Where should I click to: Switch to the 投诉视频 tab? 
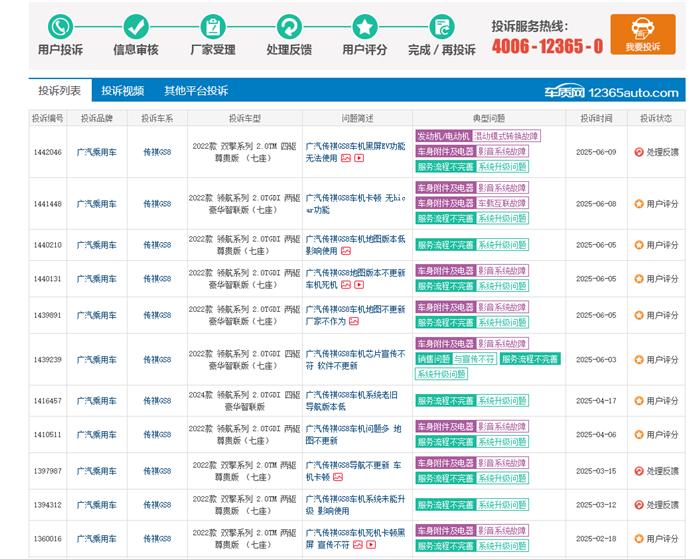tap(122, 91)
